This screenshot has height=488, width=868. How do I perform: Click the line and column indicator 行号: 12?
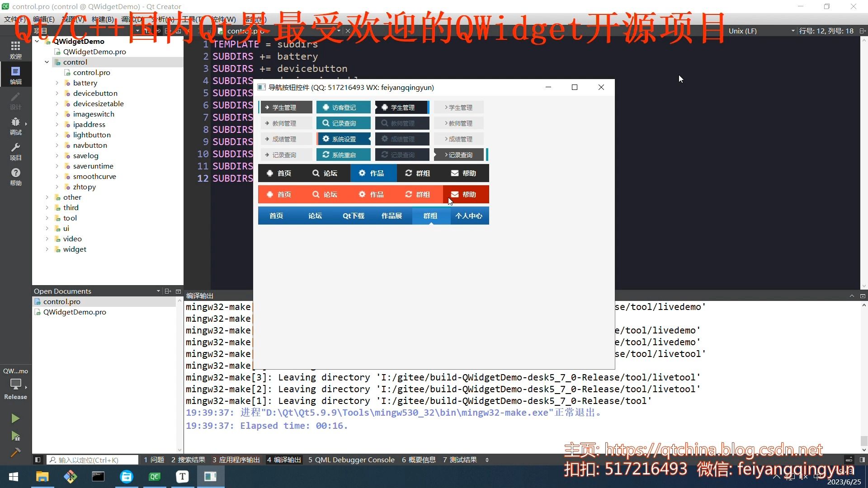point(826,31)
